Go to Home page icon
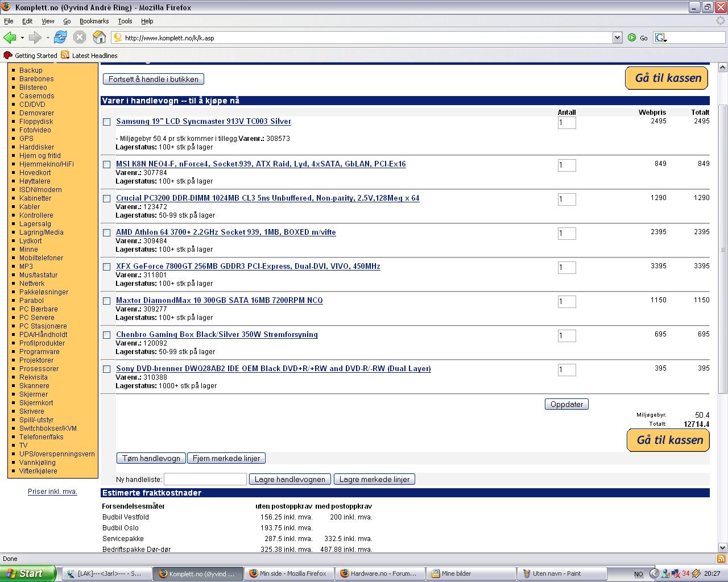 tap(99, 38)
